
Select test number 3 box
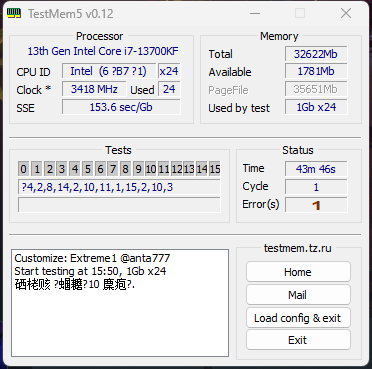[62, 169]
